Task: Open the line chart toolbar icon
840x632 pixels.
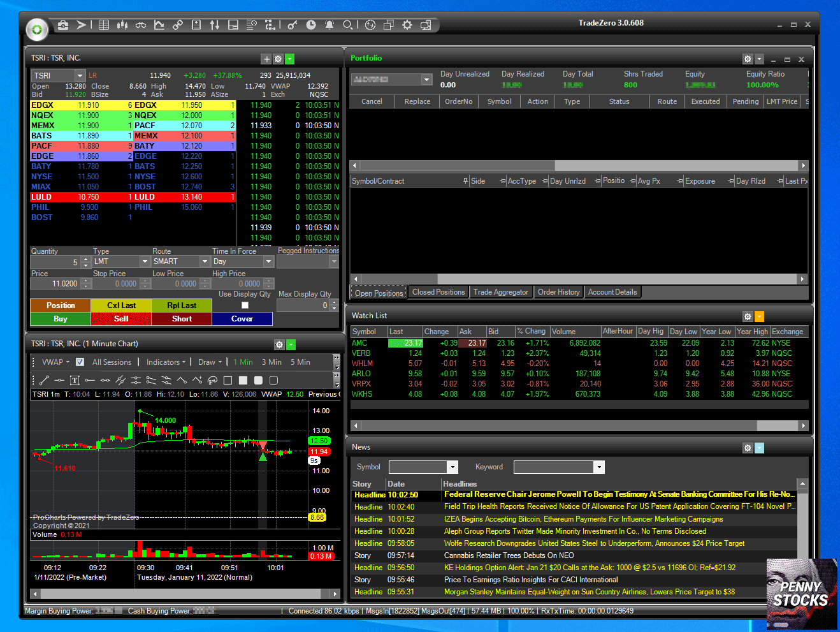Action: 159,25
